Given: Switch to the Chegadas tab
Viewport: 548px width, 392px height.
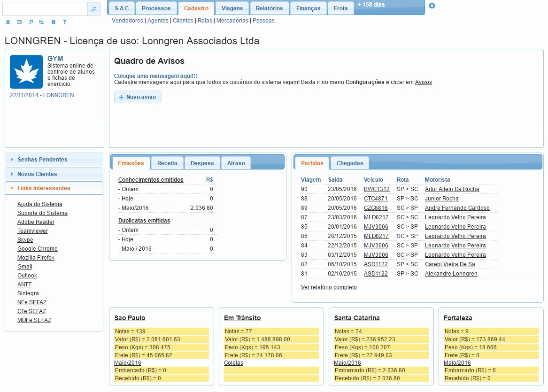Looking at the screenshot, I should pos(350,163).
